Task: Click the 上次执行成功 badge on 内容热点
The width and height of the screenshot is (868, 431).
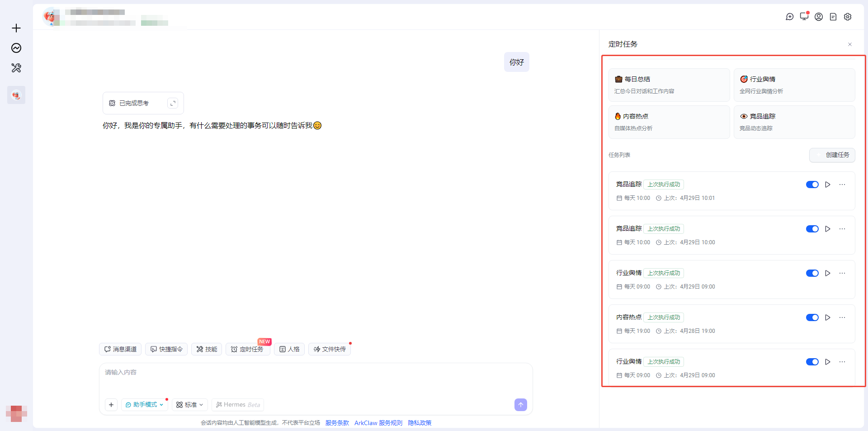Action: [x=664, y=317]
